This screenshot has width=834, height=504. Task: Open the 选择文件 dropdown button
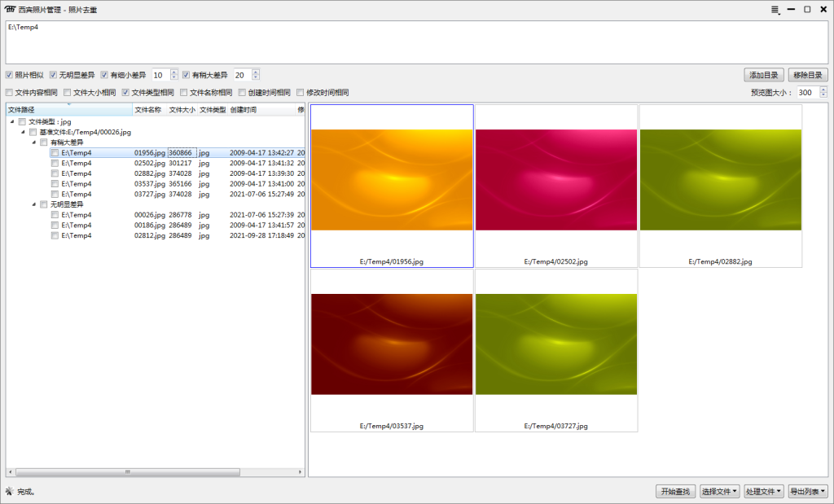(719, 491)
